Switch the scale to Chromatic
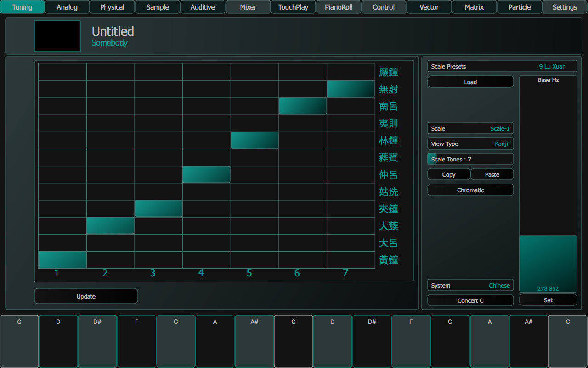588x368 pixels. point(470,190)
